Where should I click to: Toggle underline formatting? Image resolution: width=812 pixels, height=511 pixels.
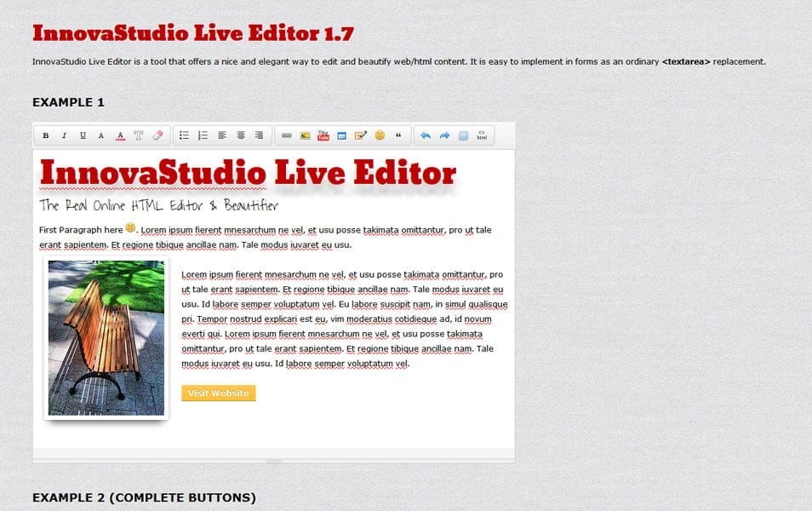pos(81,135)
